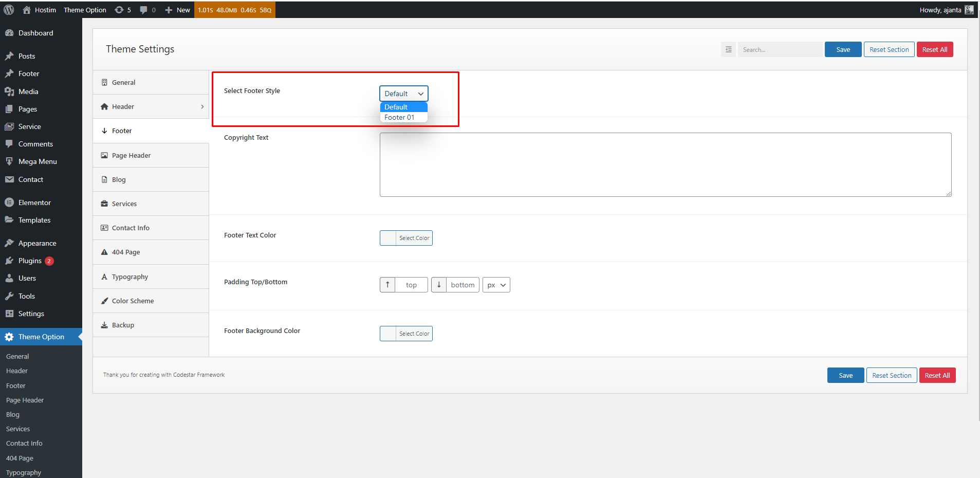The image size is (980, 478).
Task: Click the down arrow padding bottom icon
Action: click(x=439, y=285)
